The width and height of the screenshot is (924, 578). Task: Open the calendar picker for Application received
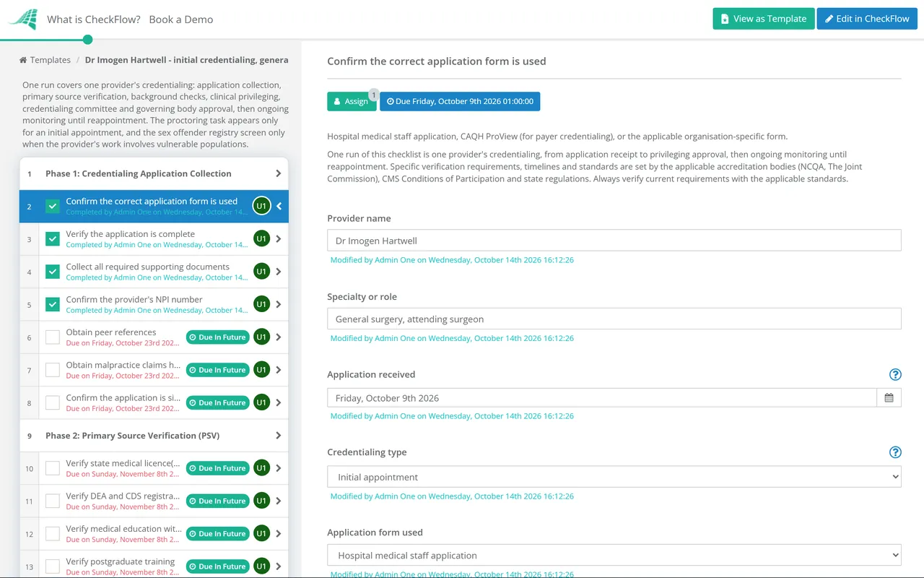889,398
